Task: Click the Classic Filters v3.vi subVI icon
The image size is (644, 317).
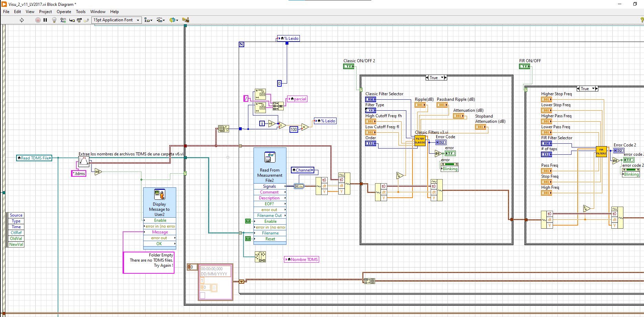Action: pos(420,141)
